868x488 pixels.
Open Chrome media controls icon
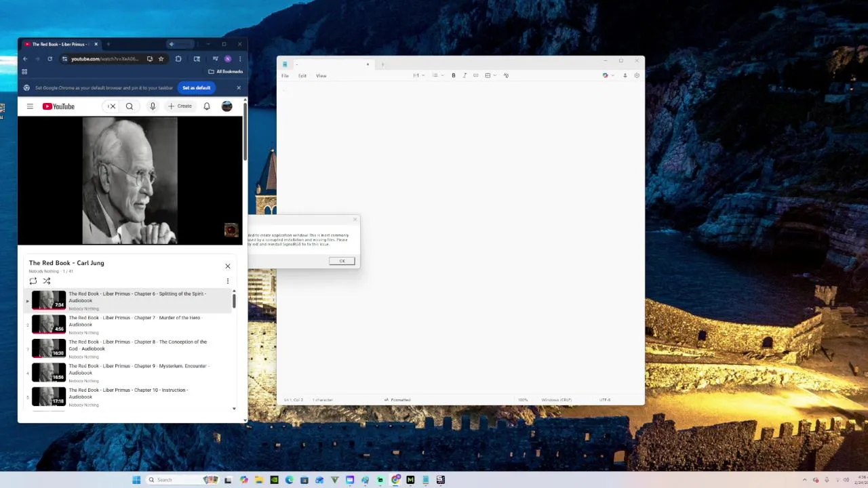point(215,59)
